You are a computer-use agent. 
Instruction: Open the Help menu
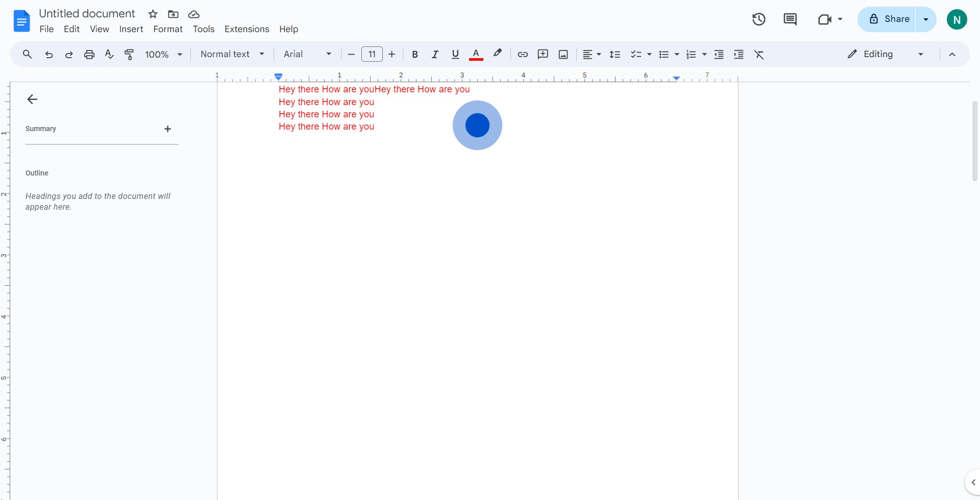click(x=288, y=29)
